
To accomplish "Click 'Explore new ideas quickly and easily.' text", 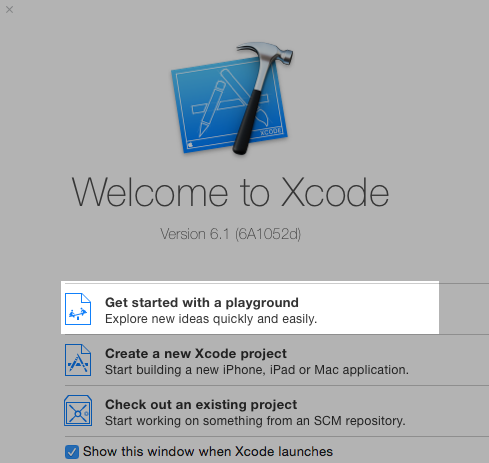I will click(x=211, y=319).
